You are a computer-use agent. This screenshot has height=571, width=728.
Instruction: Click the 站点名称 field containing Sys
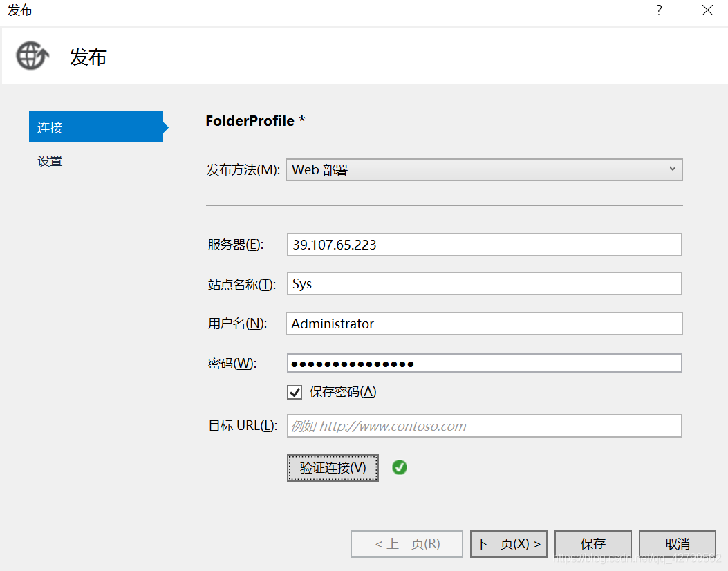click(x=484, y=283)
